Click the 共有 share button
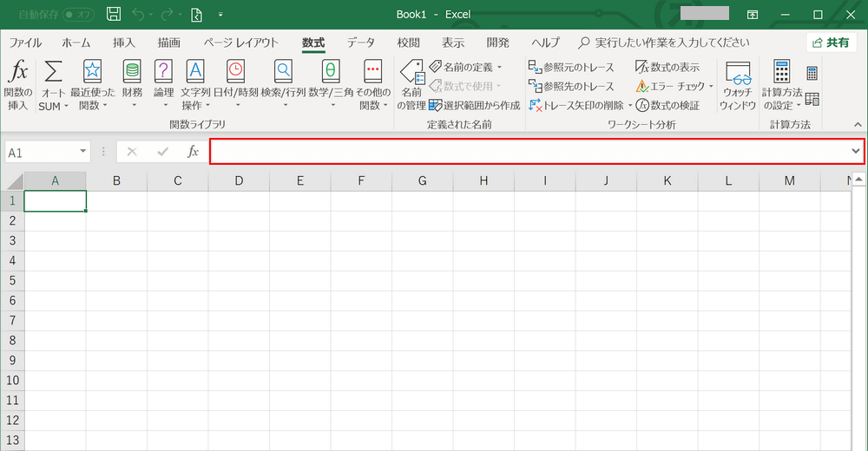The image size is (868, 451). pyautogui.click(x=831, y=42)
